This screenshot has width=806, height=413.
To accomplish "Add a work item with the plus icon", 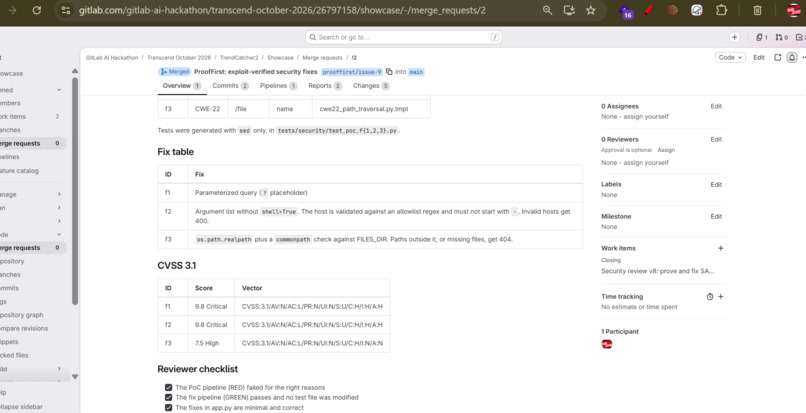I will (720, 248).
